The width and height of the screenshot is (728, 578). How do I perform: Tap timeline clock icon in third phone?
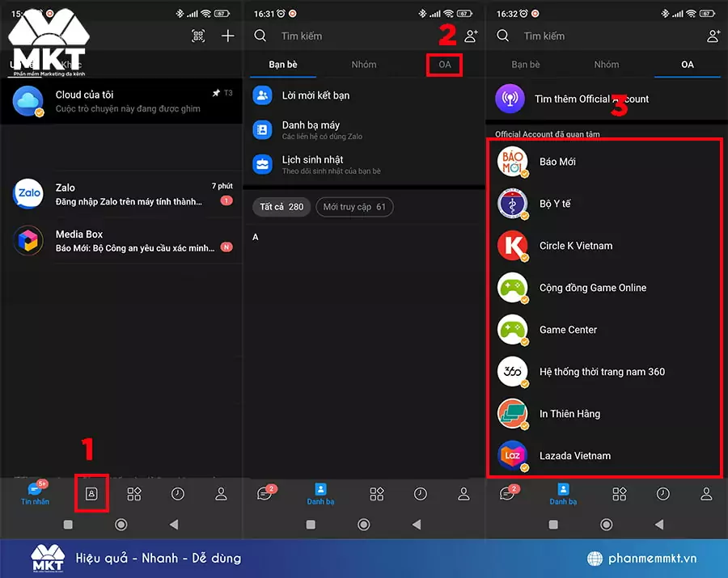pos(663,494)
